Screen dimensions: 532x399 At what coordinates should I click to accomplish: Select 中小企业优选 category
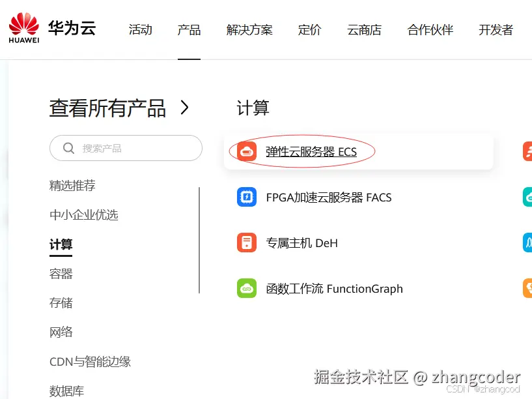pyautogui.click(x=84, y=215)
